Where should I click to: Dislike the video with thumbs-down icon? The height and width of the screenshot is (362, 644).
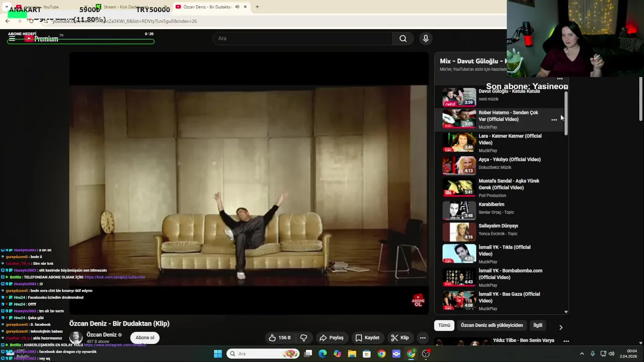pos(304,338)
